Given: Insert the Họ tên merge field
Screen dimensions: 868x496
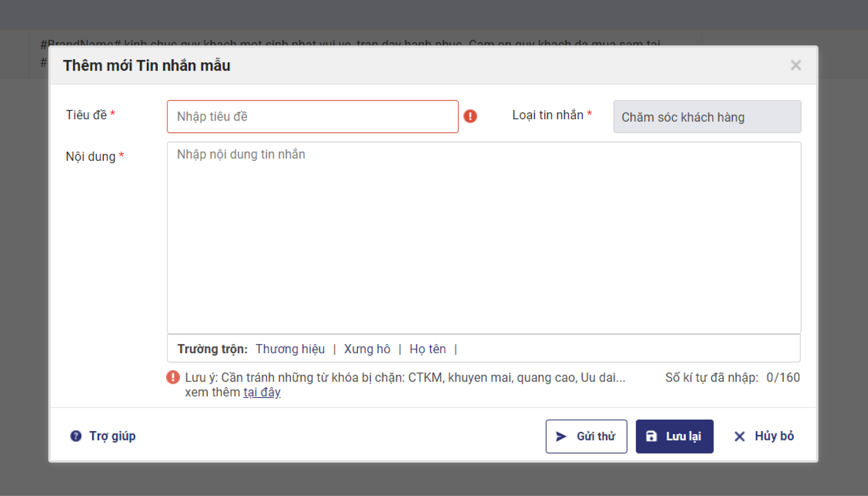Looking at the screenshot, I should (x=427, y=349).
